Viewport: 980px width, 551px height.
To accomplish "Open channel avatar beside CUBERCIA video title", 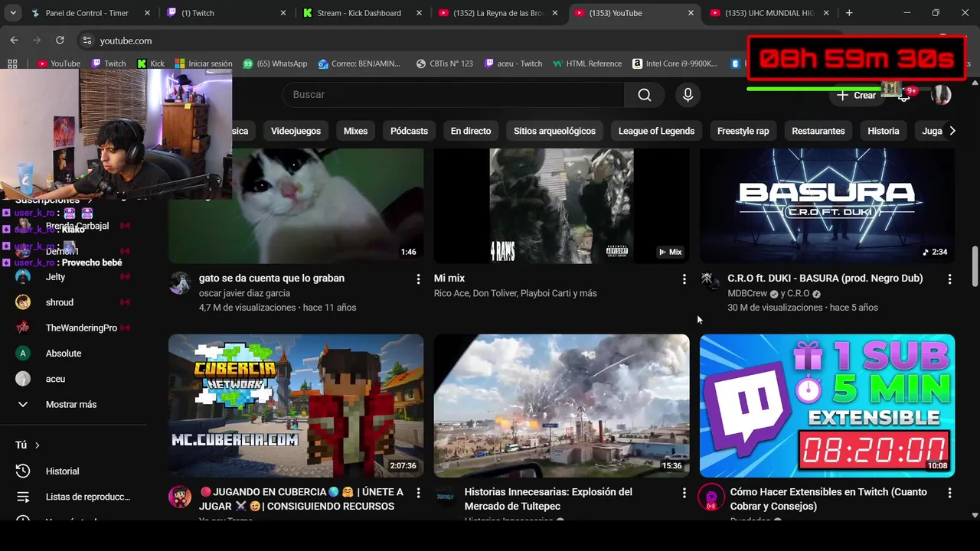I will (180, 497).
